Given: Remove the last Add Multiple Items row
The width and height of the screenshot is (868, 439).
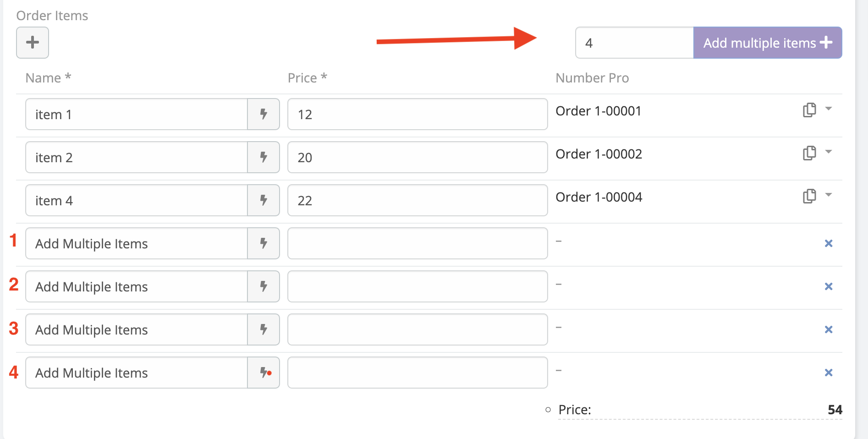Looking at the screenshot, I should point(829,373).
